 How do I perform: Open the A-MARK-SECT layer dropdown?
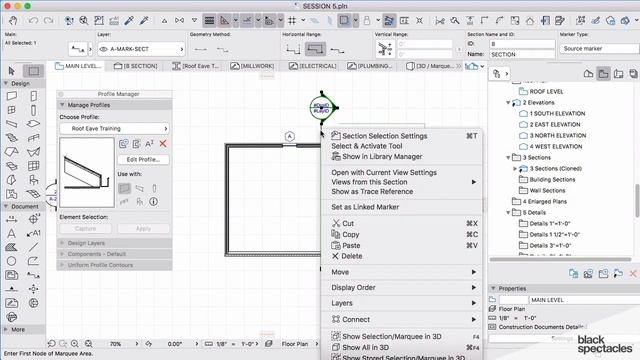pos(142,49)
